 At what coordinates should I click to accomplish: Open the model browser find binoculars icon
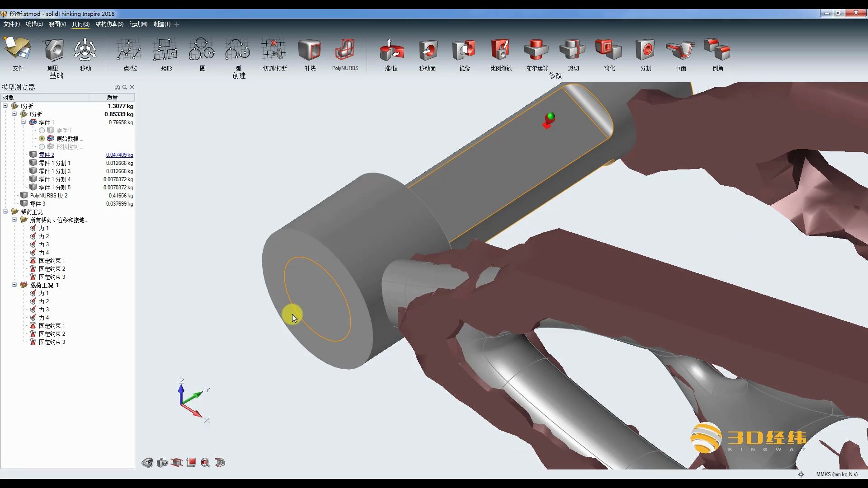click(117, 87)
